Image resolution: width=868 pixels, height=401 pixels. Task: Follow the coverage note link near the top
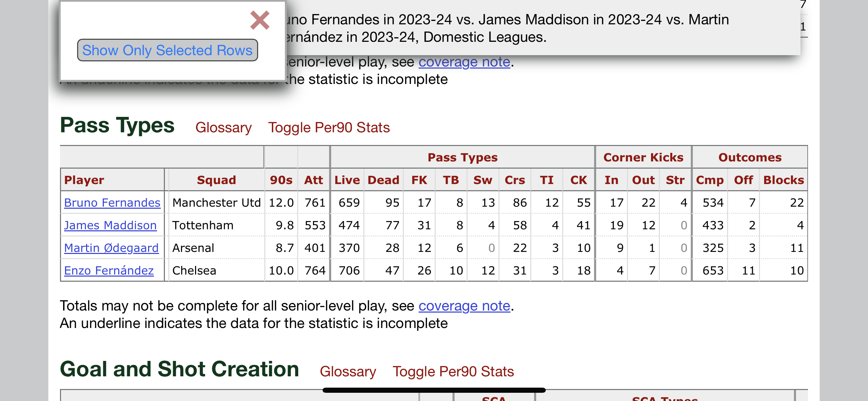[x=464, y=62]
